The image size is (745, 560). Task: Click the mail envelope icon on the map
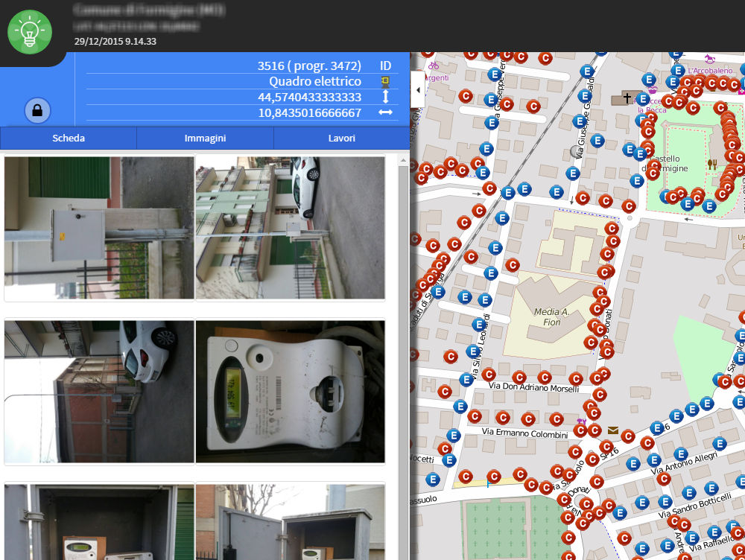(x=612, y=430)
